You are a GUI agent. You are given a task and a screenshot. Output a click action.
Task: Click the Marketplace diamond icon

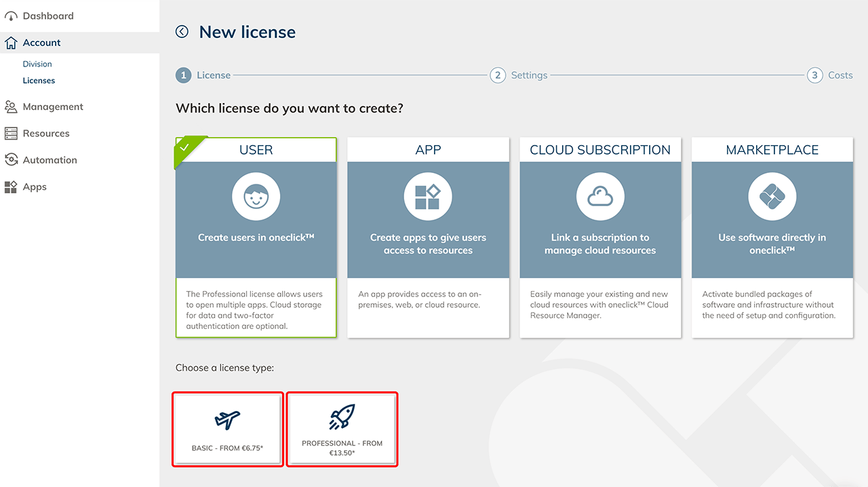(x=772, y=197)
